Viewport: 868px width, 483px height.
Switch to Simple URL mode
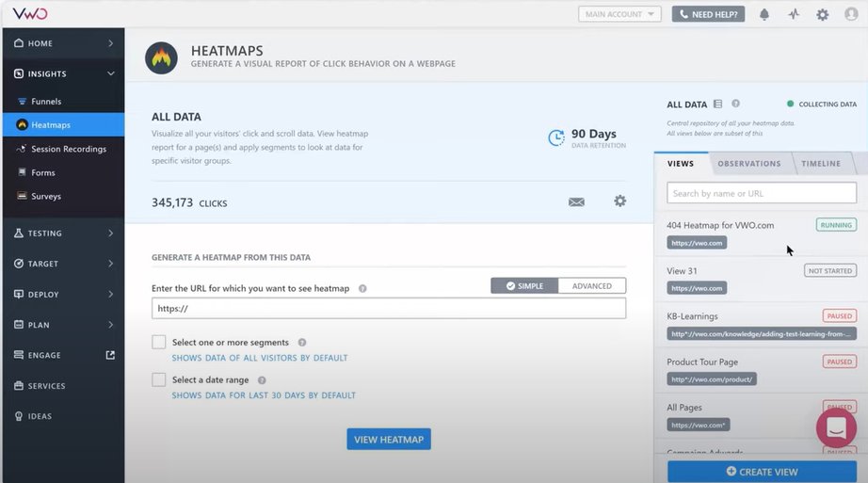pyautogui.click(x=524, y=286)
